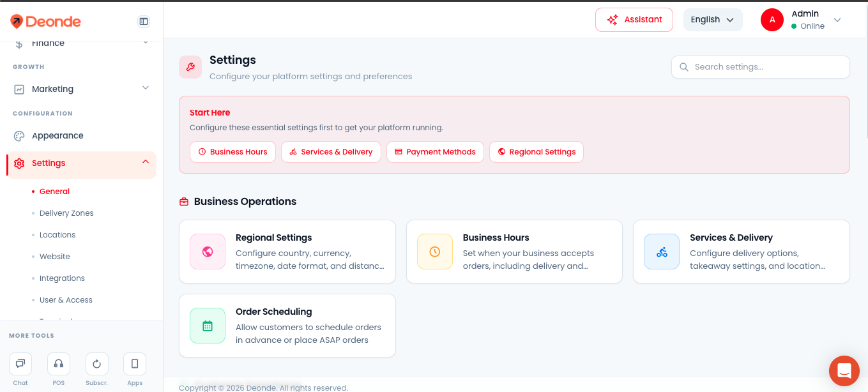
Task: Focus the Search settings input field
Action: tap(761, 67)
